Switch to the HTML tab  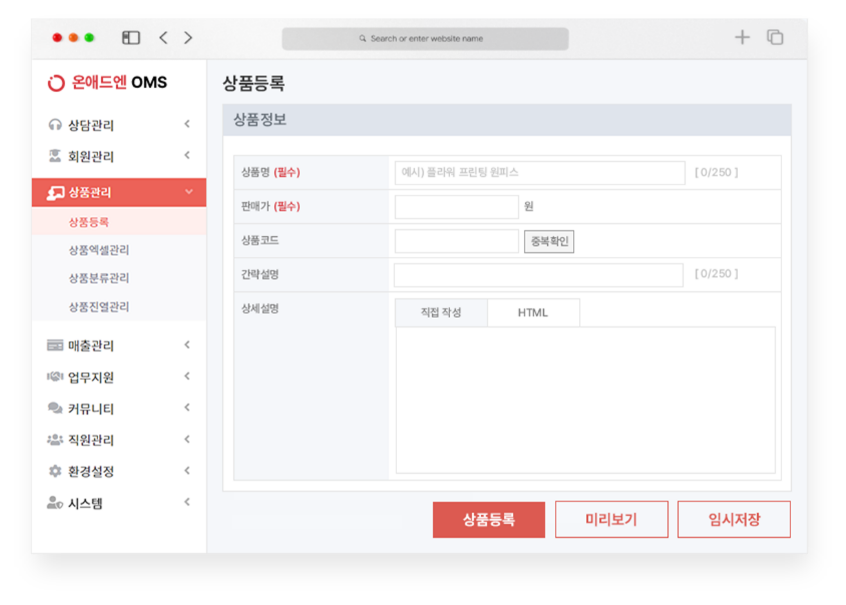click(x=533, y=312)
